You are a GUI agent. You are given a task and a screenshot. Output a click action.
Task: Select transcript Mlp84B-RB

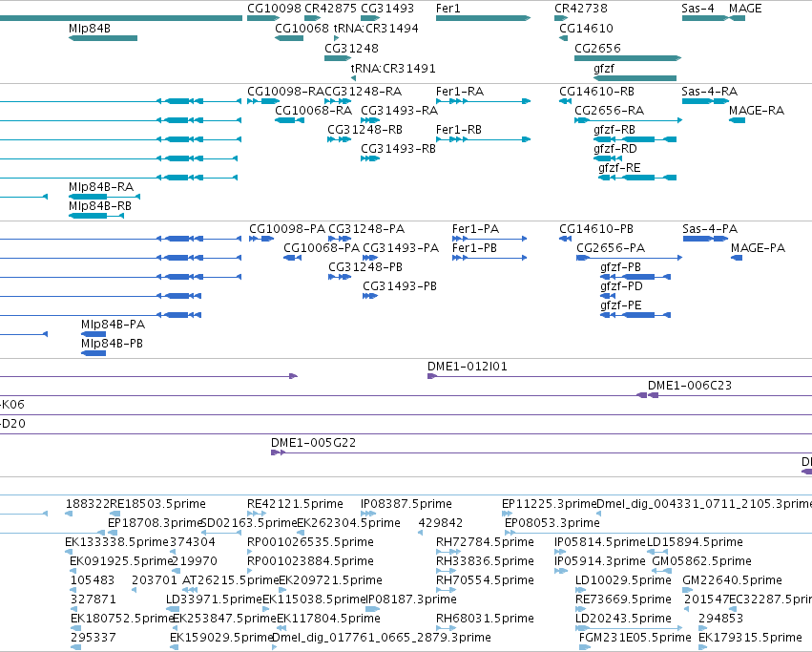tap(100, 206)
